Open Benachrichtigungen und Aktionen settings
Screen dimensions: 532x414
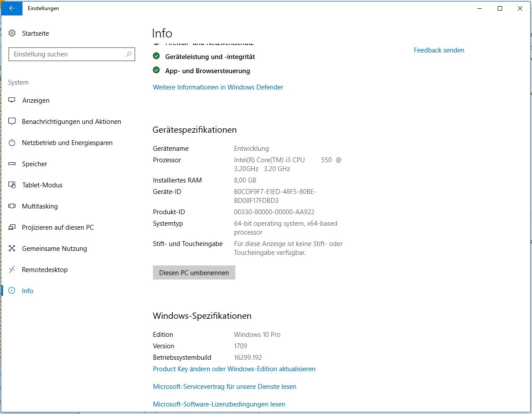pyautogui.click(x=71, y=122)
